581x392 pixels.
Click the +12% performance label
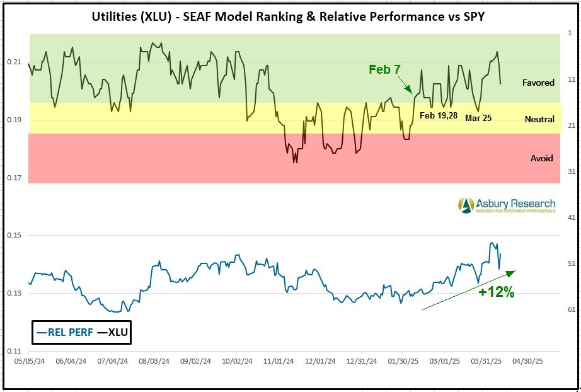click(x=496, y=292)
